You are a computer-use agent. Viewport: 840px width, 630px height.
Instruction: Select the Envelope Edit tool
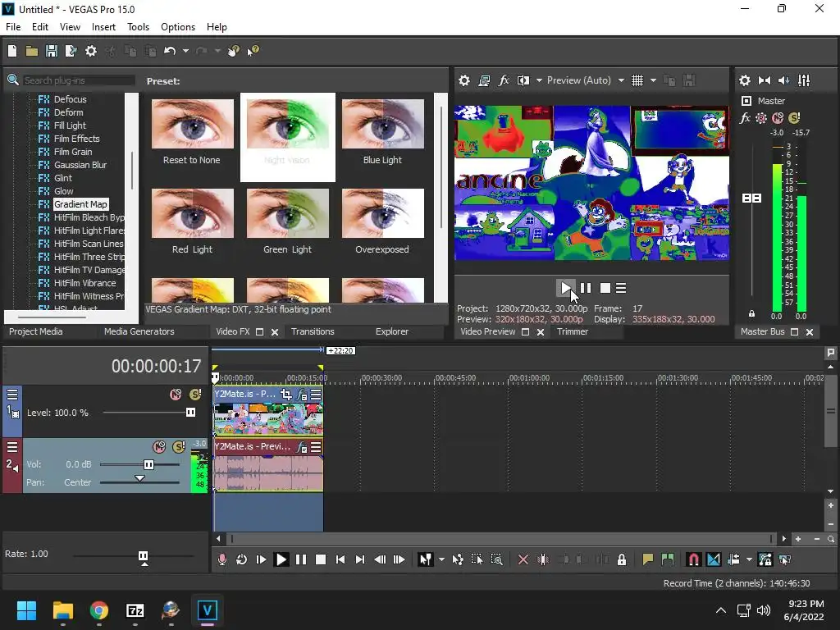[458, 559]
